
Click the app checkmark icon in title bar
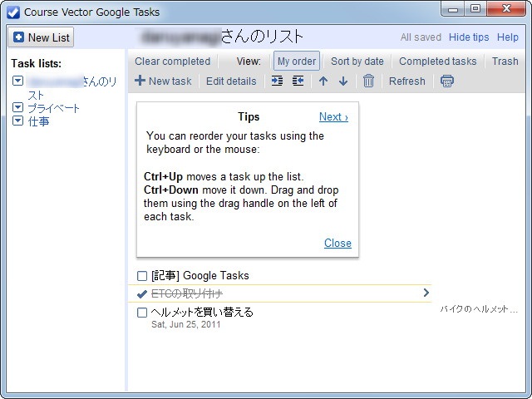[13, 12]
